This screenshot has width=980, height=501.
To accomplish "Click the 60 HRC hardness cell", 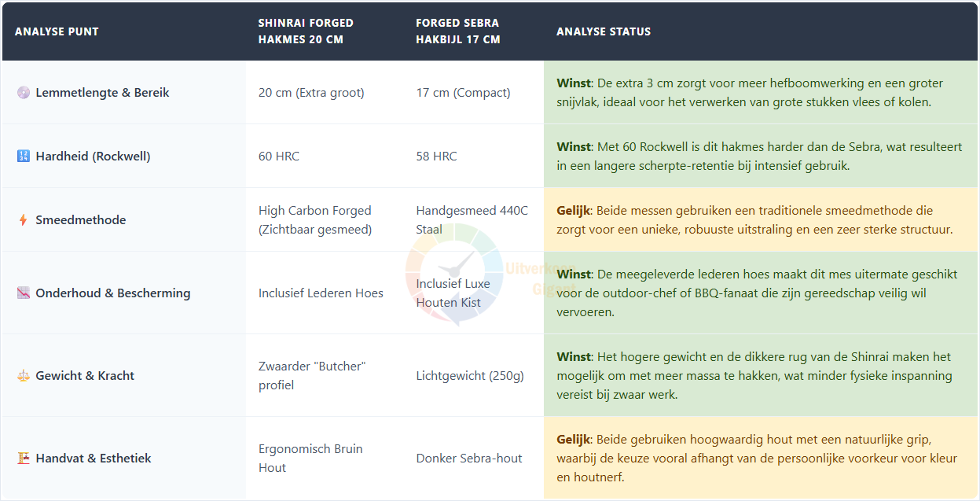I will click(279, 157).
